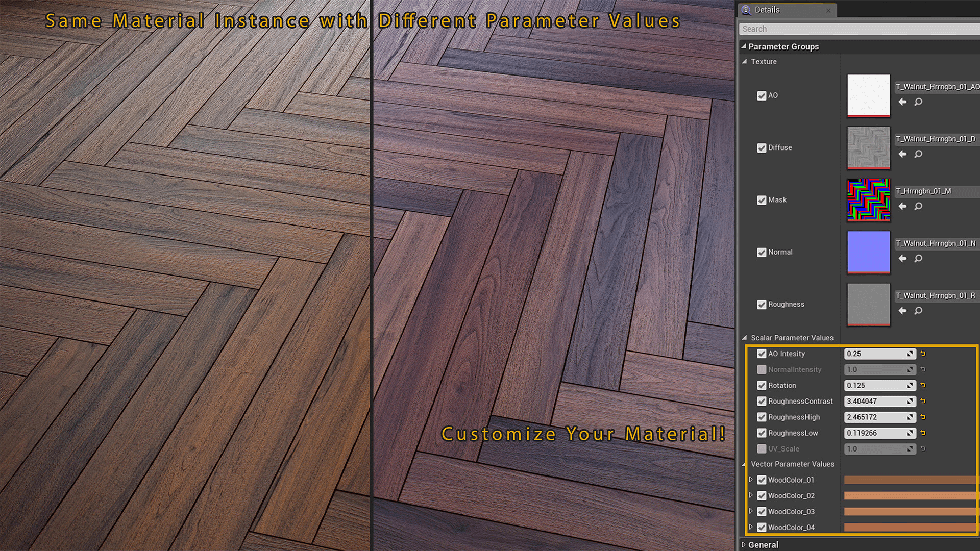Collapse the Vector Parameter Values group
The width and height of the screenshot is (980, 551).
(x=745, y=464)
